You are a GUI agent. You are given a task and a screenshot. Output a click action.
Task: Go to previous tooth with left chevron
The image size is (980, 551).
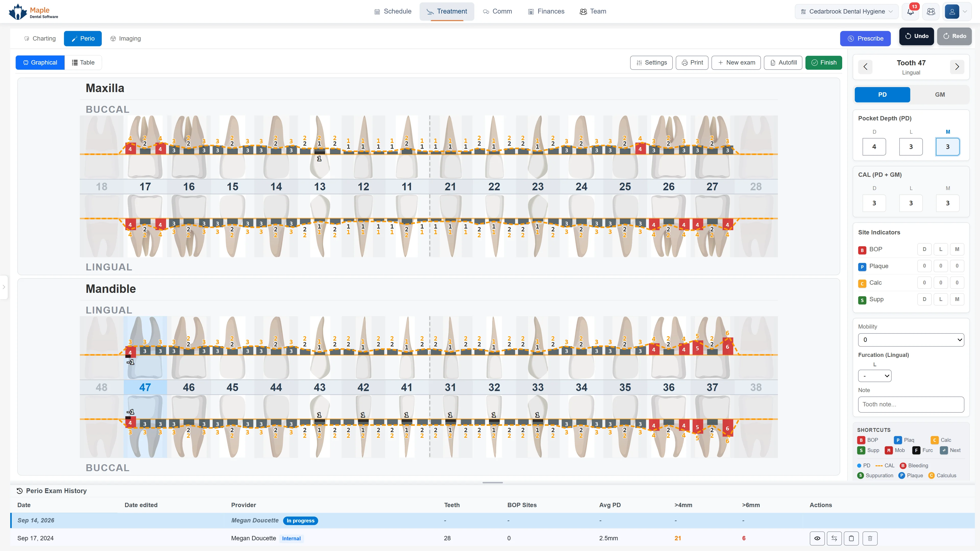[x=865, y=67]
